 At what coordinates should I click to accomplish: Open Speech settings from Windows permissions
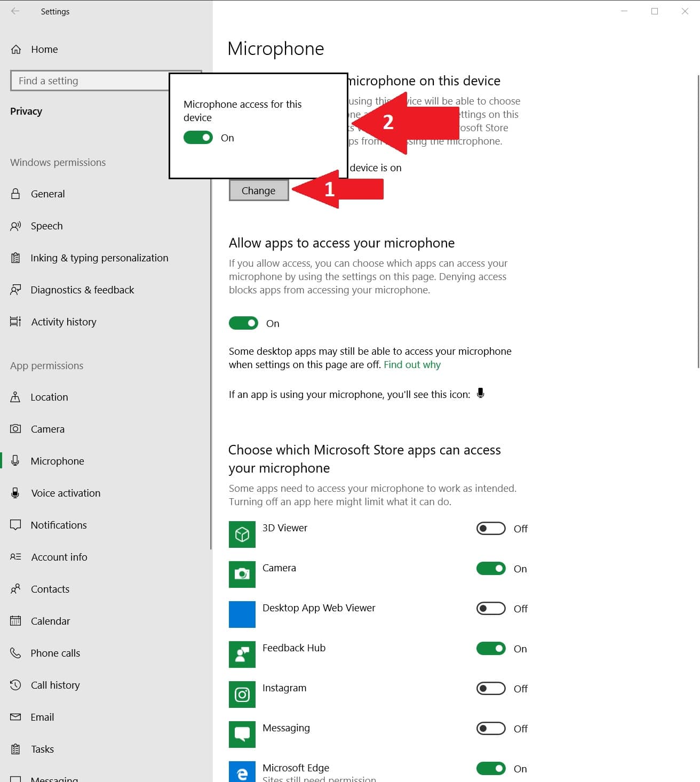47,226
